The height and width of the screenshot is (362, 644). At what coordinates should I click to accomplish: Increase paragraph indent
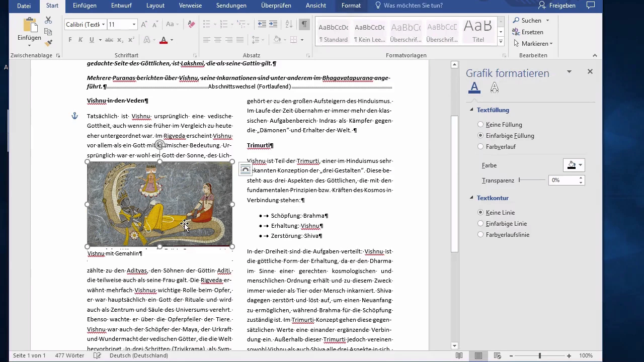pos(273,24)
